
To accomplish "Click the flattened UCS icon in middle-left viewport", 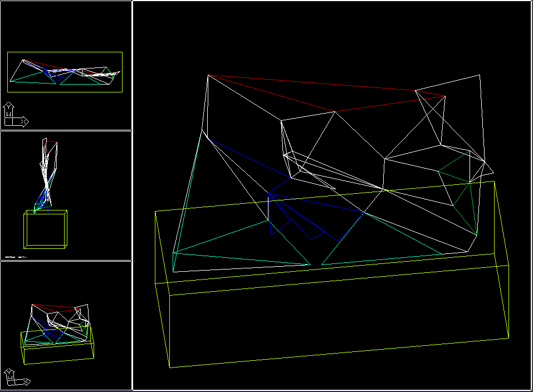I will click(15, 257).
